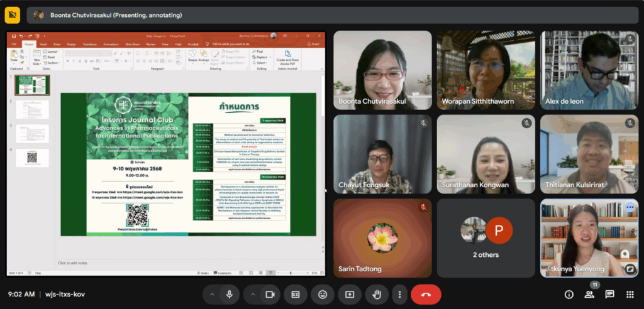
Task: Click the Clear All Formatting icon
Action: click(x=128, y=53)
